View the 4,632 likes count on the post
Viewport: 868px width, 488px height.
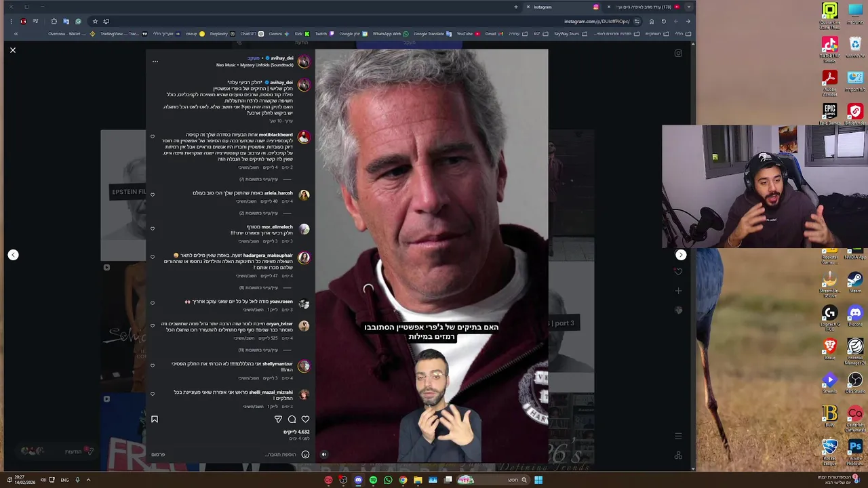296,432
